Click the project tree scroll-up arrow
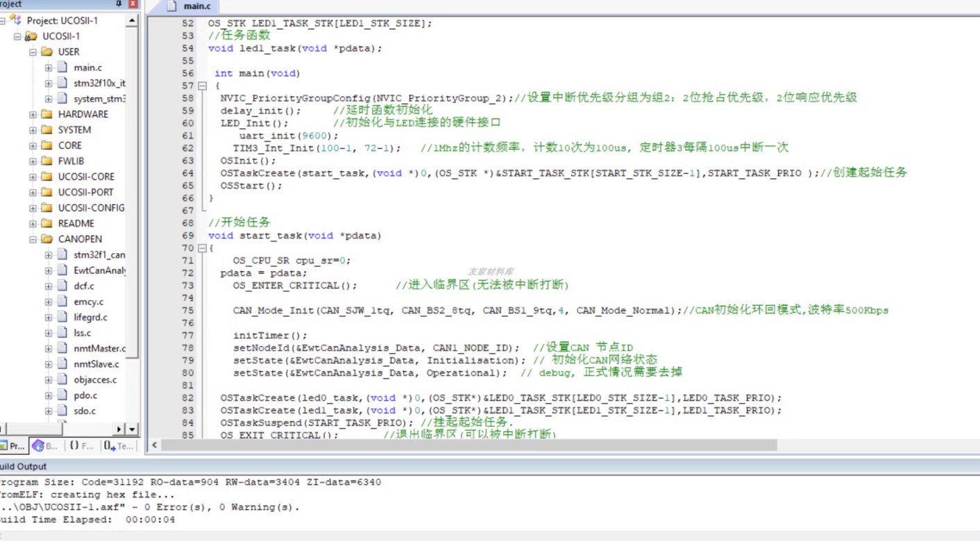 (x=132, y=21)
